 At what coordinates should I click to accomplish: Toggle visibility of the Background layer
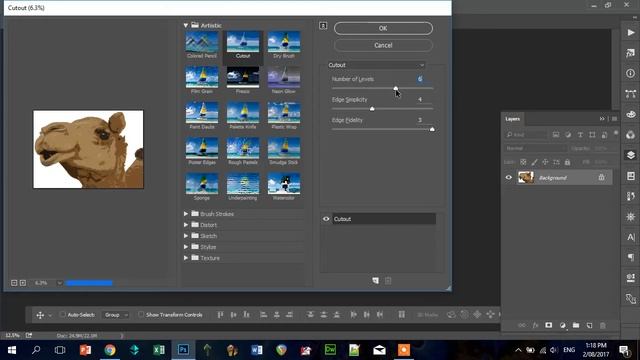pyautogui.click(x=509, y=178)
